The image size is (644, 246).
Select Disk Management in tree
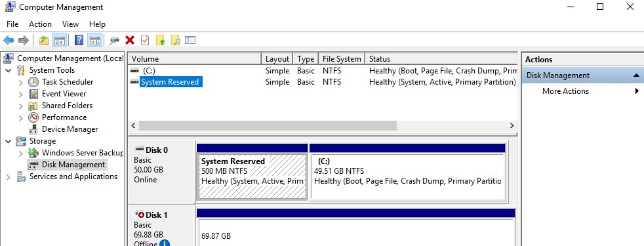pyautogui.click(x=73, y=165)
